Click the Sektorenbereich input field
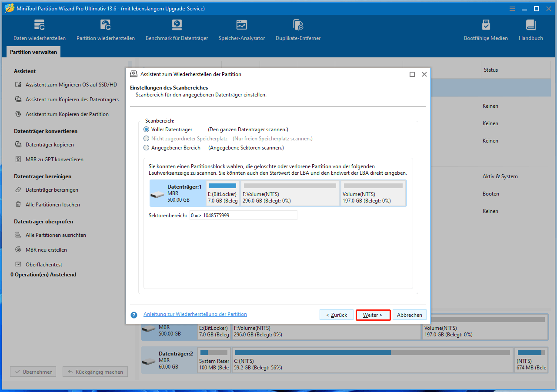This screenshot has height=392, width=557. click(x=243, y=215)
